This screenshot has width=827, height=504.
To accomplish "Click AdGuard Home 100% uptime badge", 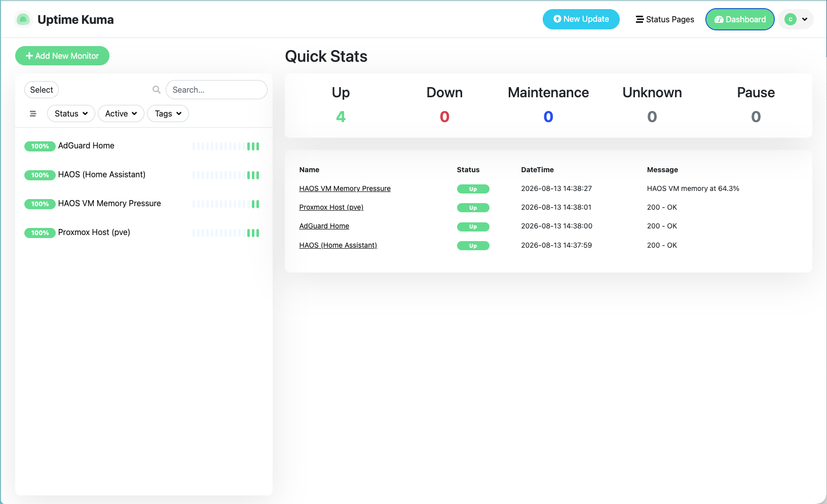I will coord(40,146).
